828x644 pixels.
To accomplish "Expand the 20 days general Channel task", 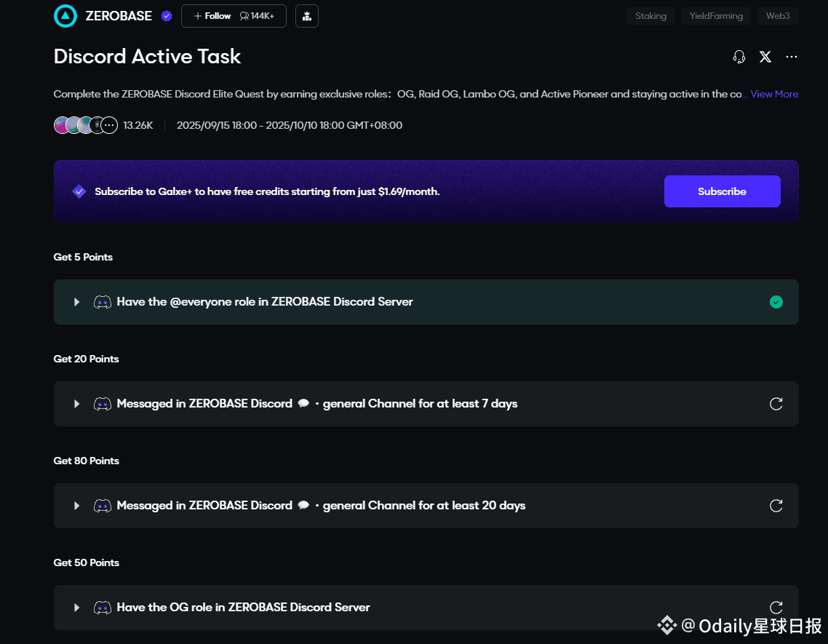I will click(76, 506).
